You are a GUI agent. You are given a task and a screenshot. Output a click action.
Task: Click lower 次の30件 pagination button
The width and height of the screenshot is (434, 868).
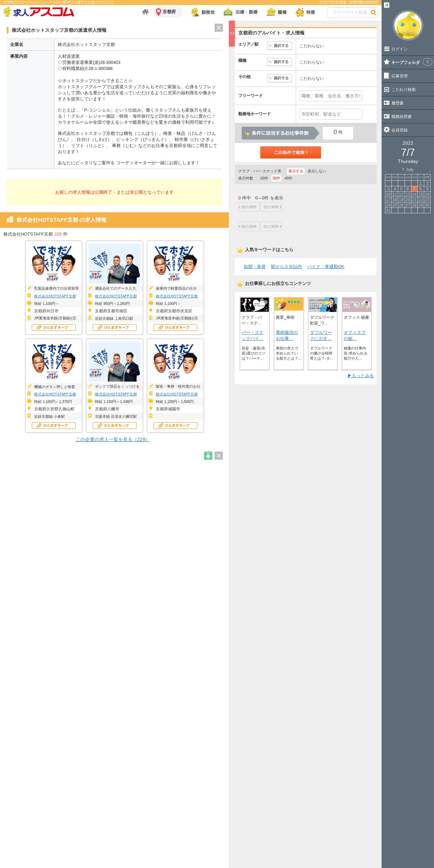tap(271, 226)
